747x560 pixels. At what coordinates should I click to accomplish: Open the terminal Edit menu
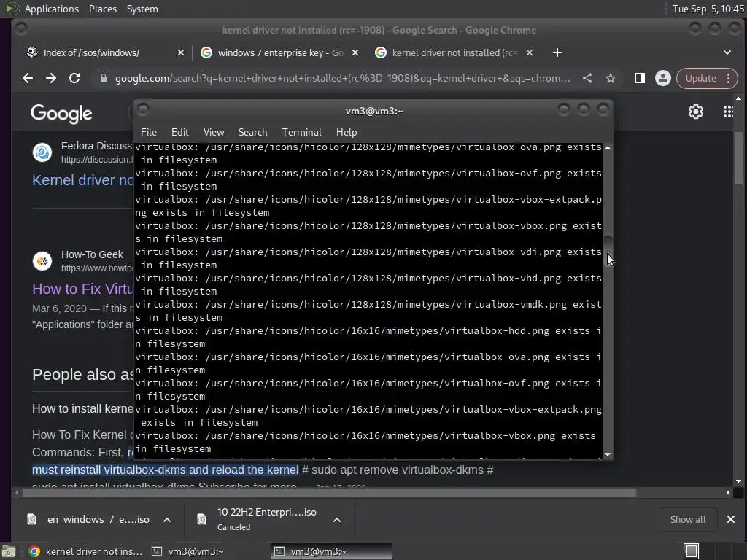click(180, 133)
